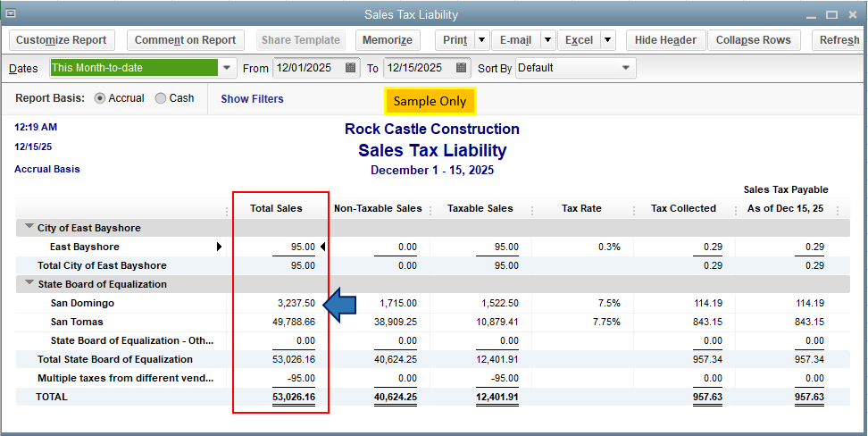Image resolution: width=868 pixels, height=436 pixels.
Task: Select the Accrual report basis
Action: tap(100, 98)
